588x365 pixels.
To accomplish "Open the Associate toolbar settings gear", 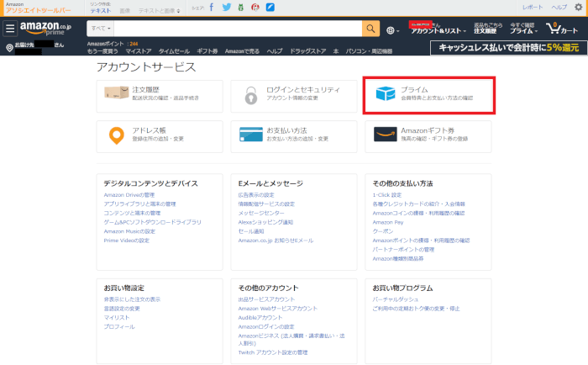I will click(578, 7).
